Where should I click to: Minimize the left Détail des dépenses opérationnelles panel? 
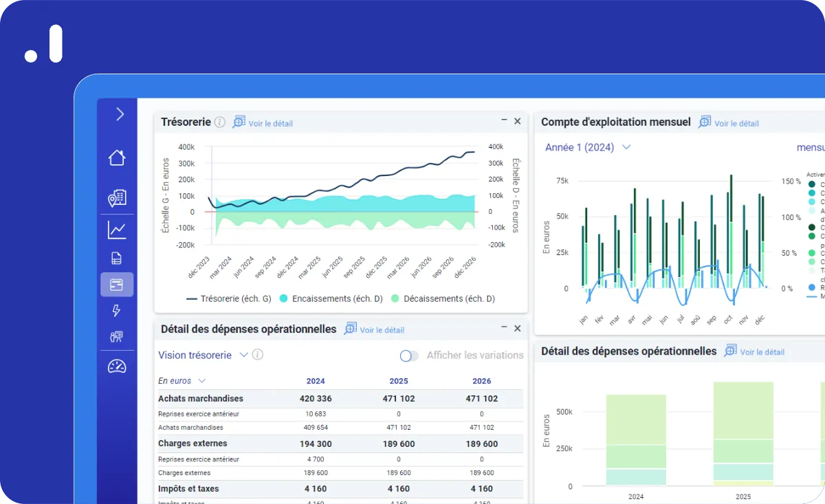[504, 328]
